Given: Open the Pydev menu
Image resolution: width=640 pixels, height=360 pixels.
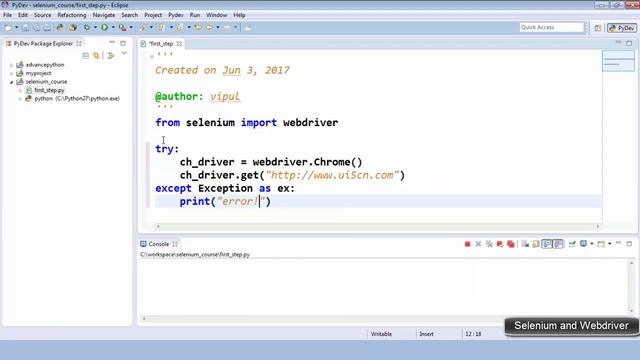Looking at the screenshot, I should point(176,15).
